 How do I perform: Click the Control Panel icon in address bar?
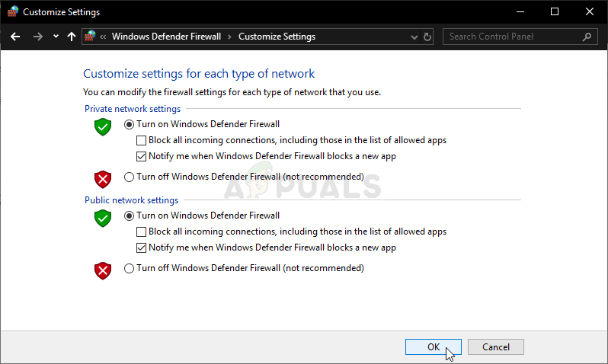[x=91, y=37]
